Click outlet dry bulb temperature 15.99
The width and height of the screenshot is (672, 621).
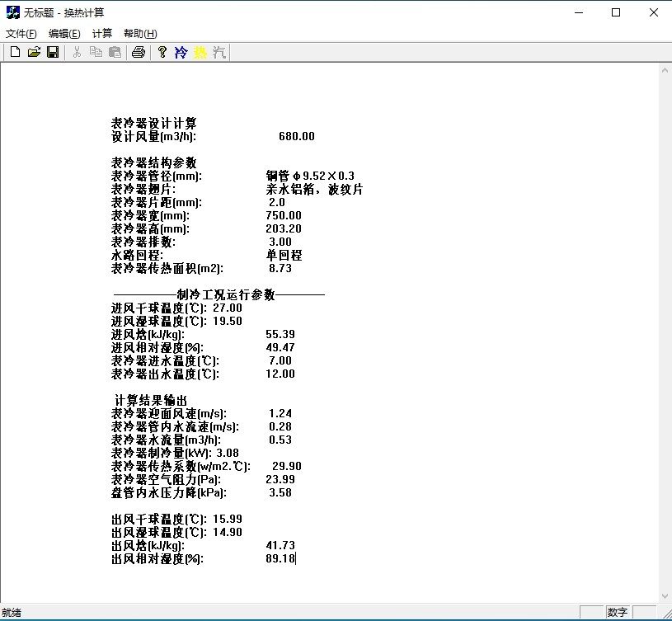point(228,519)
